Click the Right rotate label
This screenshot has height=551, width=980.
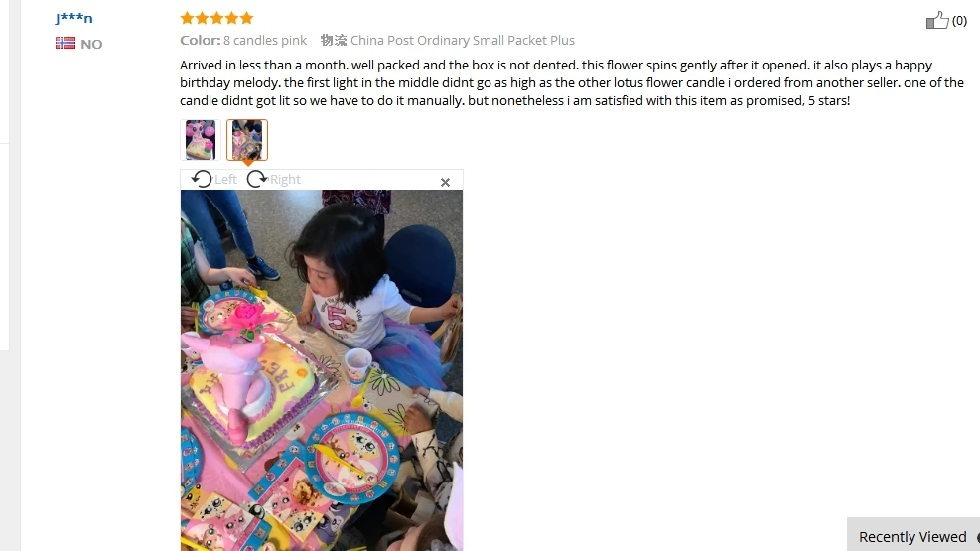[x=285, y=180]
